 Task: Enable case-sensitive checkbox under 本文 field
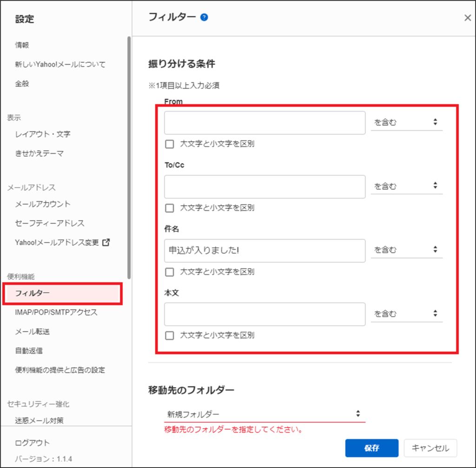[x=169, y=335]
